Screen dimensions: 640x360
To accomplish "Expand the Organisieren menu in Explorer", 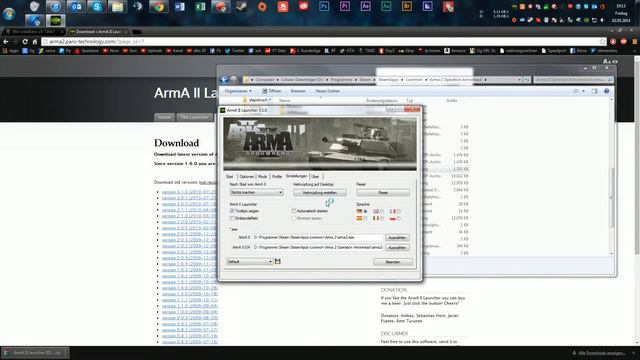I will coord(238,91).
